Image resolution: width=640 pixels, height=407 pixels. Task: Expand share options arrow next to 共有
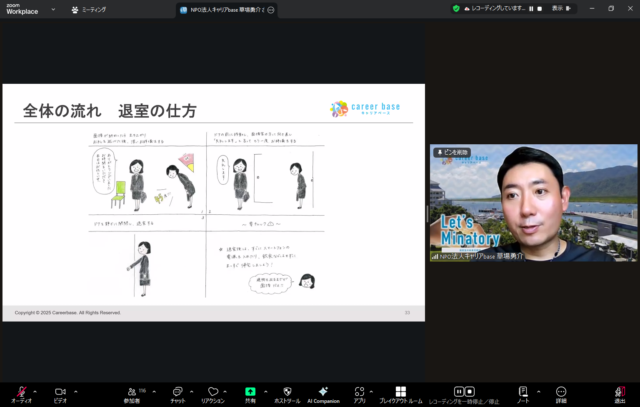[265, 390]
